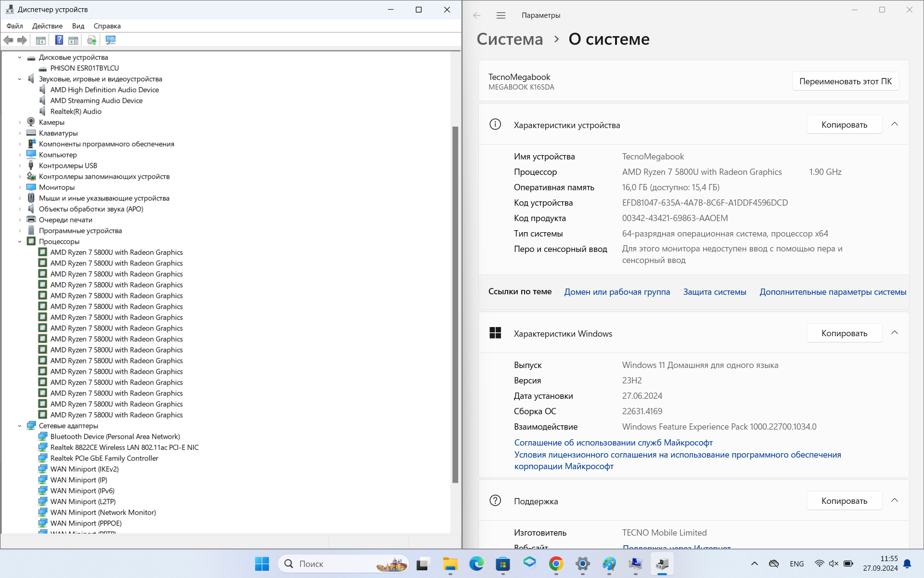Open the Защита системы link
Image resolution: width=924 pixels, height=578 pixels.
point(714,292)
